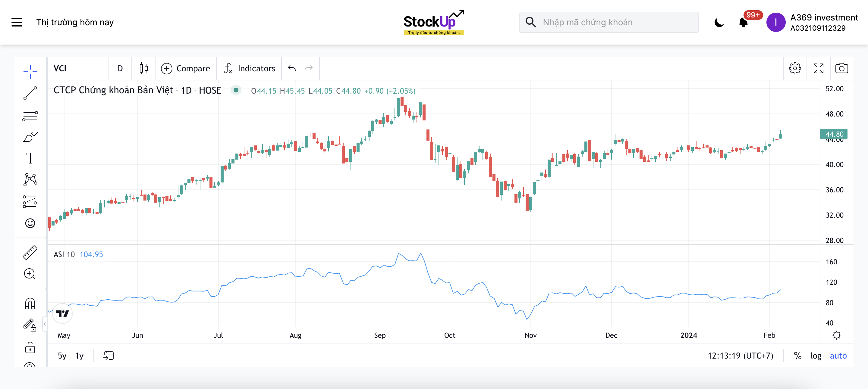Open the D interval dropdown

120,68
